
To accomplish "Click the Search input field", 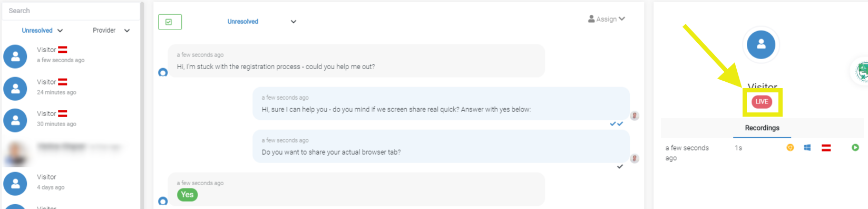I will (x=71, y=11).
